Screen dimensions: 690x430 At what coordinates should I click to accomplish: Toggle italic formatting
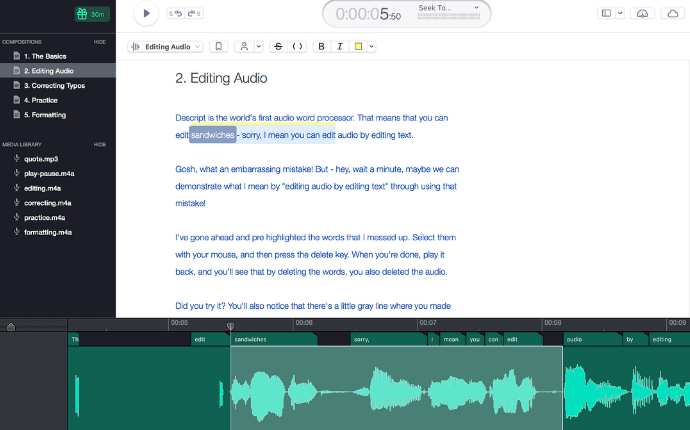[x=339, y=47]
